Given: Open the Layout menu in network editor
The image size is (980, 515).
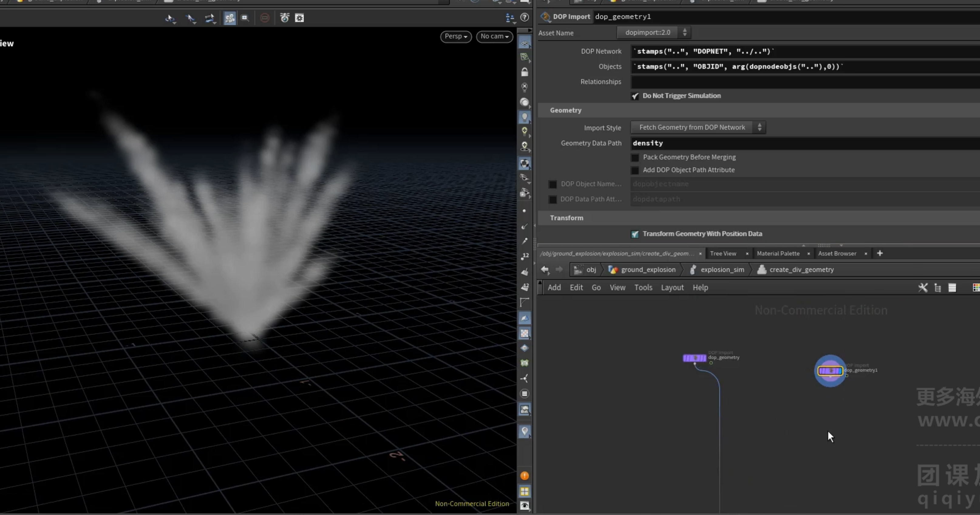Looking at the screenshot, I should (x=672, y=288).
